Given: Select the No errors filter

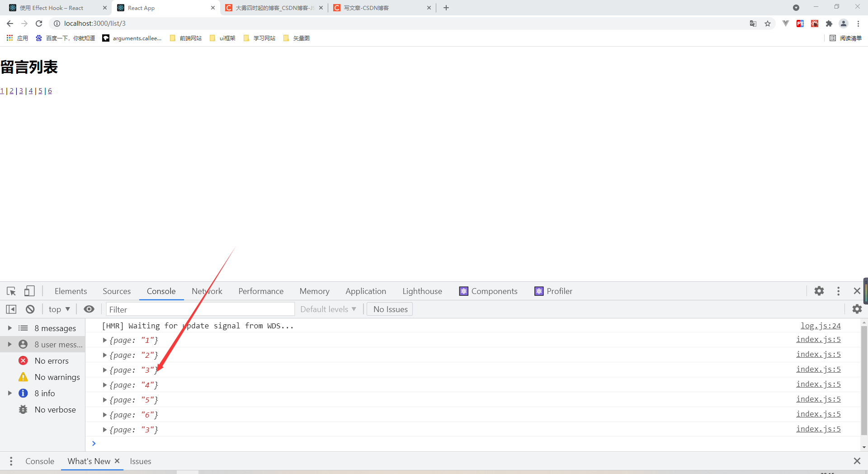Looking at the screenshot, I should [43, 360].
